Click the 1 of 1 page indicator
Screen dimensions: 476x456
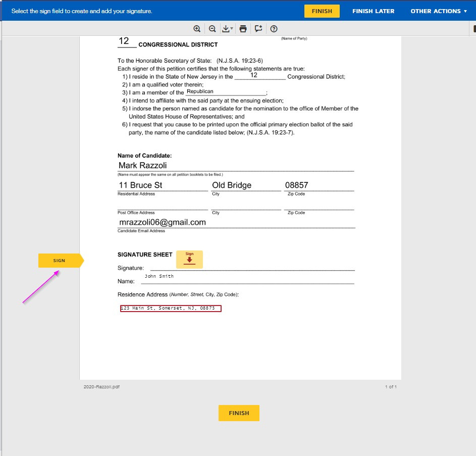[391, 387]
